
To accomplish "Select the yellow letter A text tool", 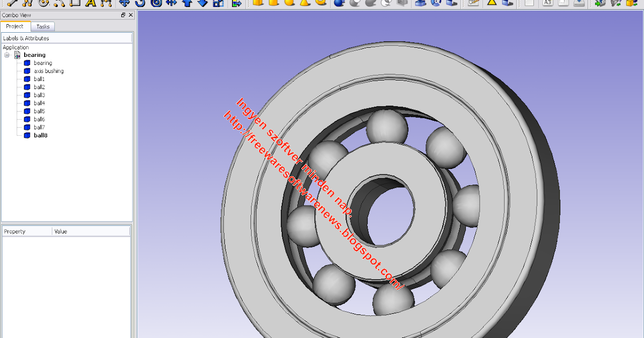I will [91, 3].
